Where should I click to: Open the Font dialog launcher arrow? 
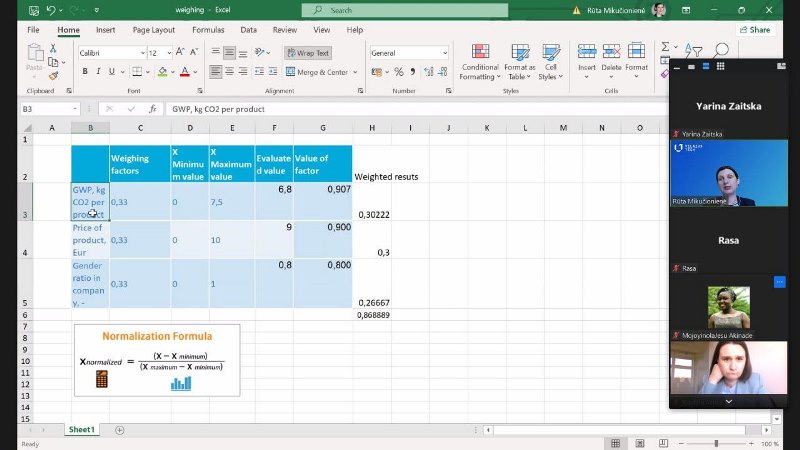pyautogui.click(x=200, y=91)
